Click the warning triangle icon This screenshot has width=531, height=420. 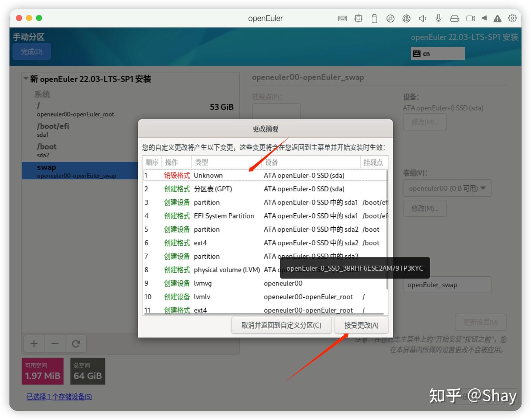coord(497,18)
